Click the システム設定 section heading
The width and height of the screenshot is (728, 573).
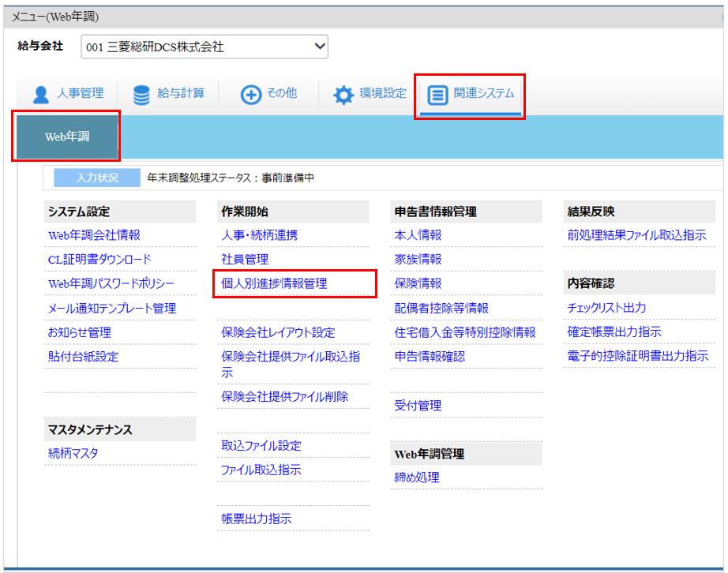[x=79, y=212]
